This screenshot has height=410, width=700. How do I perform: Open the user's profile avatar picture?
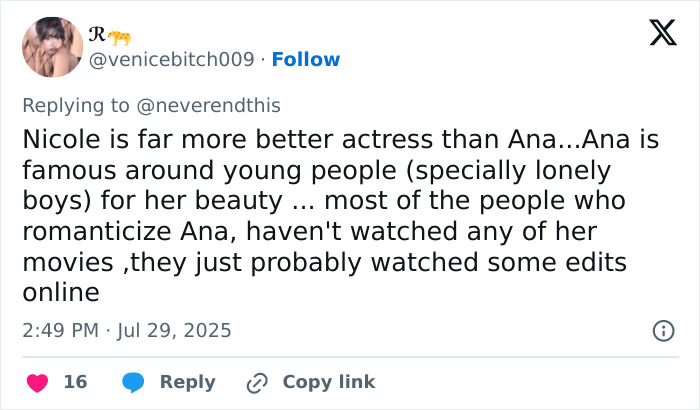pos(52,47)
